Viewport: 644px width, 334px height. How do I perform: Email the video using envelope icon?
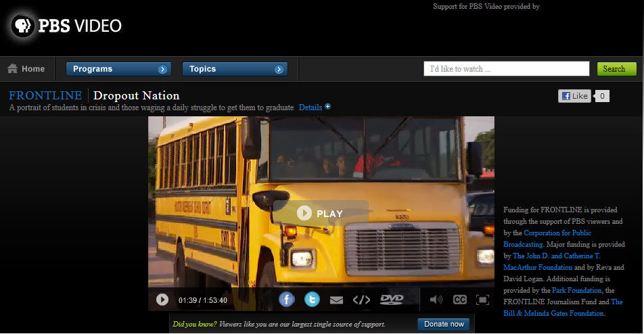336,300
